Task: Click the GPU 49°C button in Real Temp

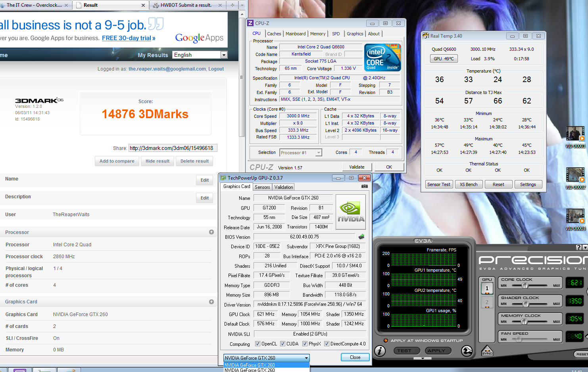Action: point(444,59)
